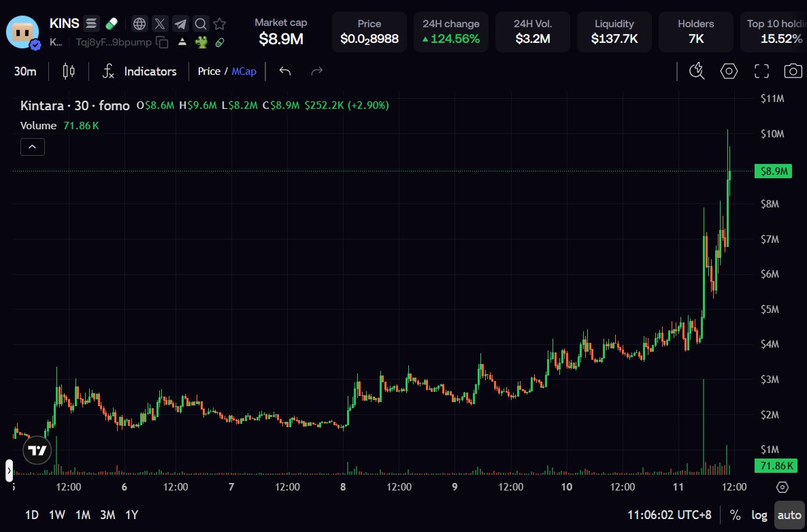Click the Volume 71.86 K legend
The width and height of the screenshot is (807, 532).
[x=59, y=126]
